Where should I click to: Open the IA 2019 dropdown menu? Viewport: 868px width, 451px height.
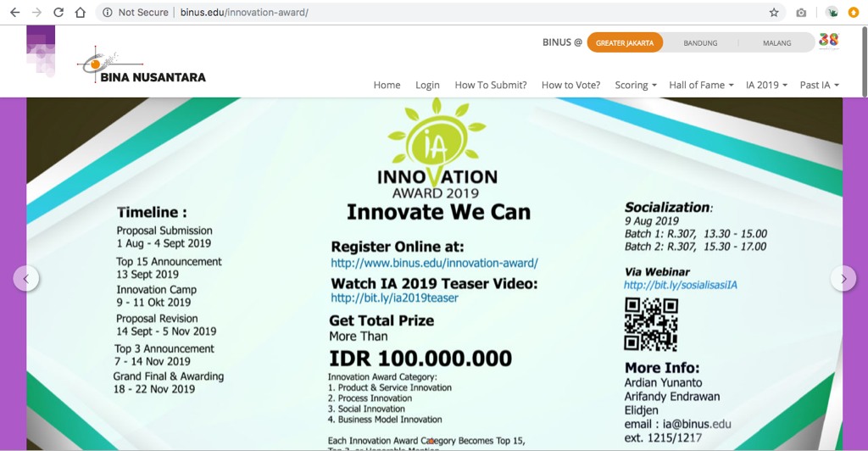(766, 85)
